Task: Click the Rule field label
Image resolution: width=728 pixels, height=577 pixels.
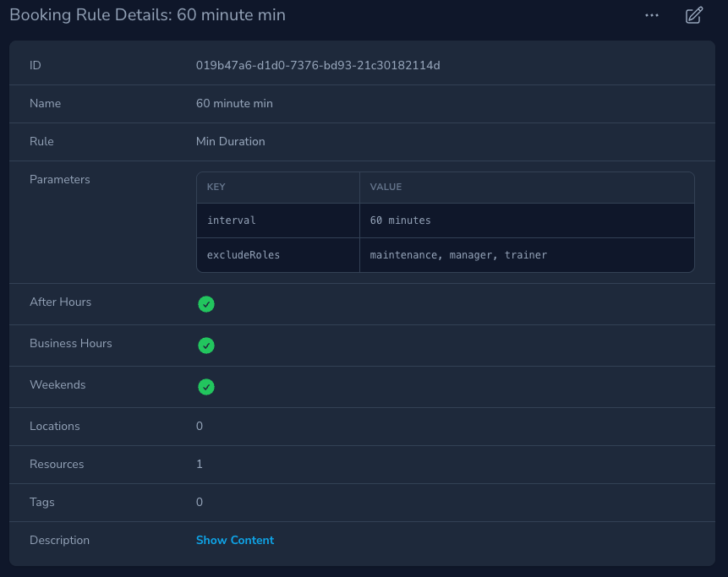Action: (41, 141)
